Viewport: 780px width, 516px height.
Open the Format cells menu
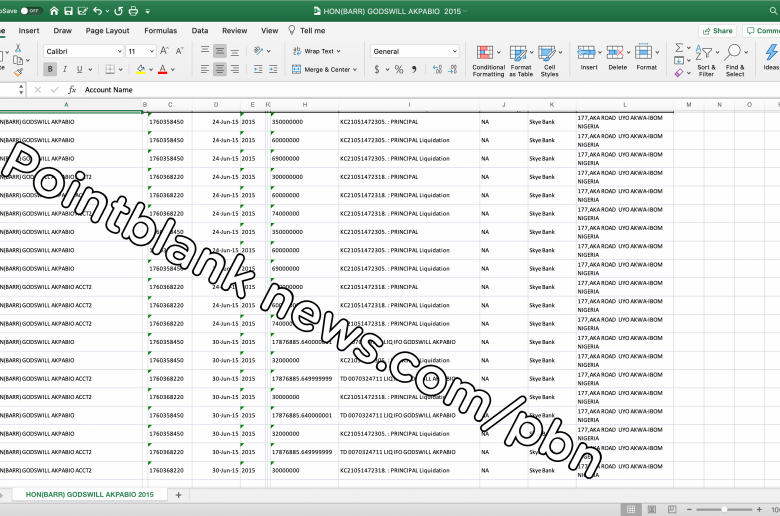647,58
